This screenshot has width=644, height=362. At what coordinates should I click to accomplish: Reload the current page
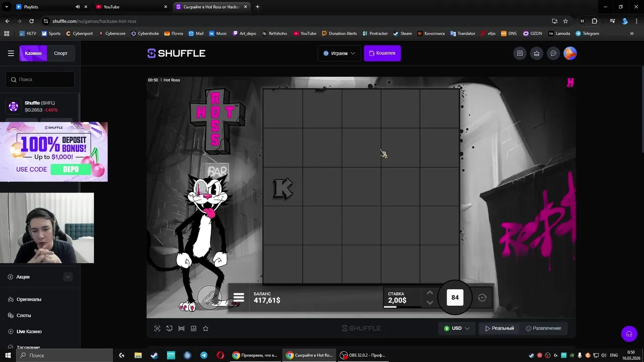pos(31,21)
